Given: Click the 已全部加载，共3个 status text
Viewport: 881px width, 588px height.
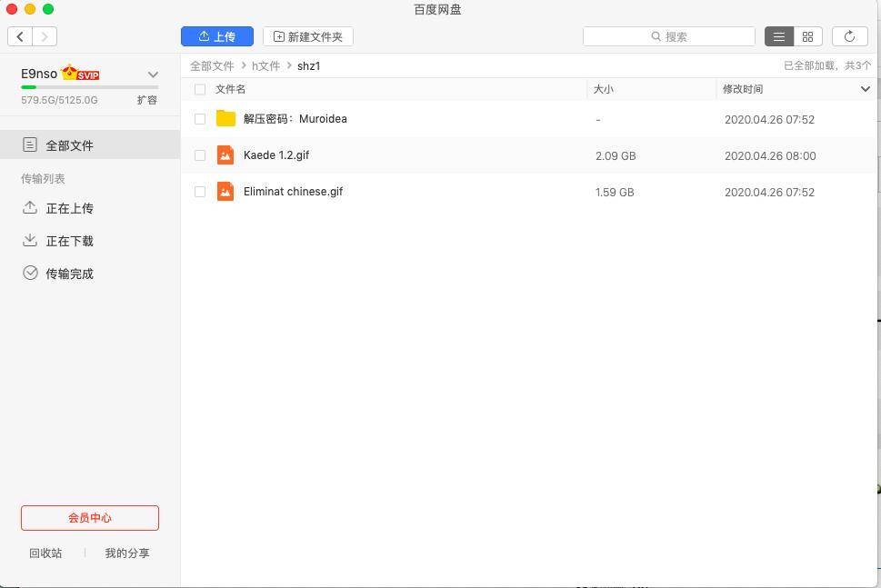Looking at the screenshot, I should (x=827, y=66).
